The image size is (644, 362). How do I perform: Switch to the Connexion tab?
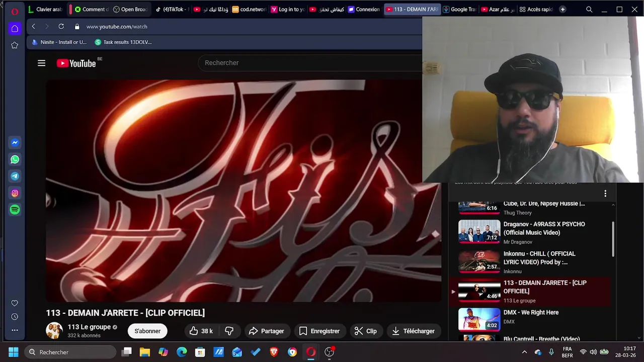[364, 9]
